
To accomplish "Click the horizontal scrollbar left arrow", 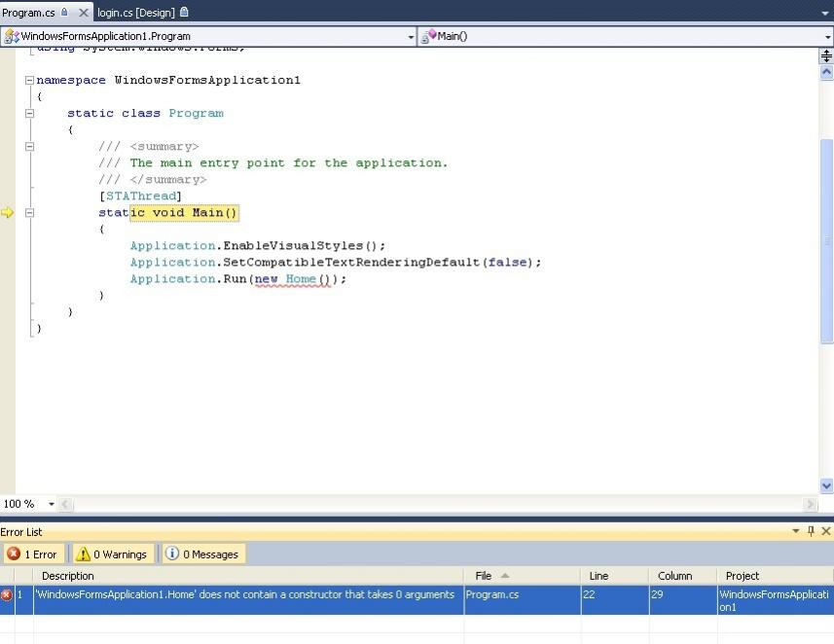I will tap(65, 504).
